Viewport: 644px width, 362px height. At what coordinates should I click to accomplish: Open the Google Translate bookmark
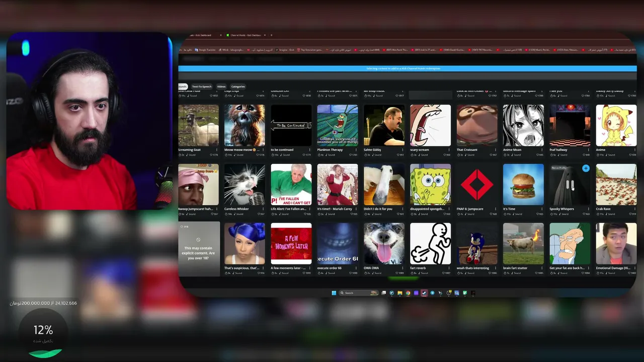[205, 50]
